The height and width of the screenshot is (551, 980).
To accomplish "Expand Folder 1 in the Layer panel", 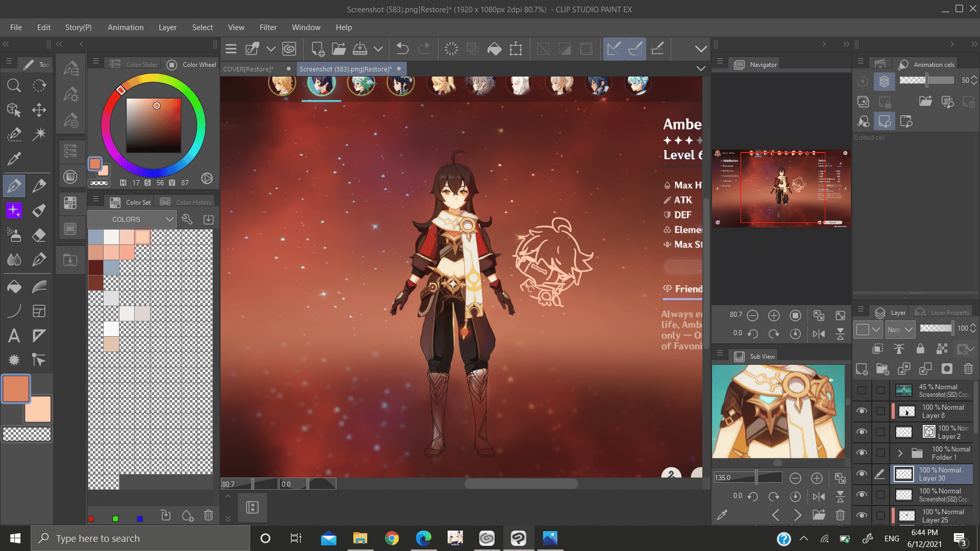I will (x=900, y=453).
